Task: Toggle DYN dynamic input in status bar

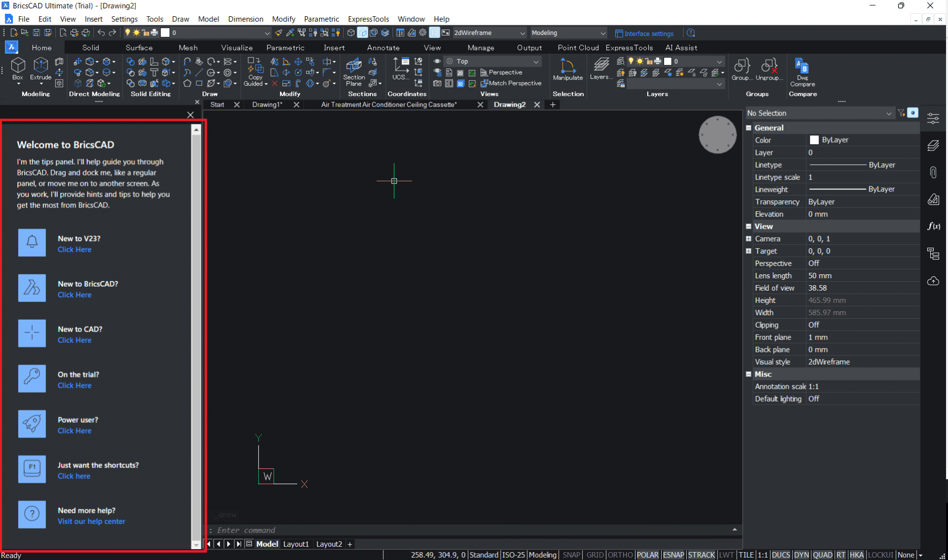Action: 801,555
